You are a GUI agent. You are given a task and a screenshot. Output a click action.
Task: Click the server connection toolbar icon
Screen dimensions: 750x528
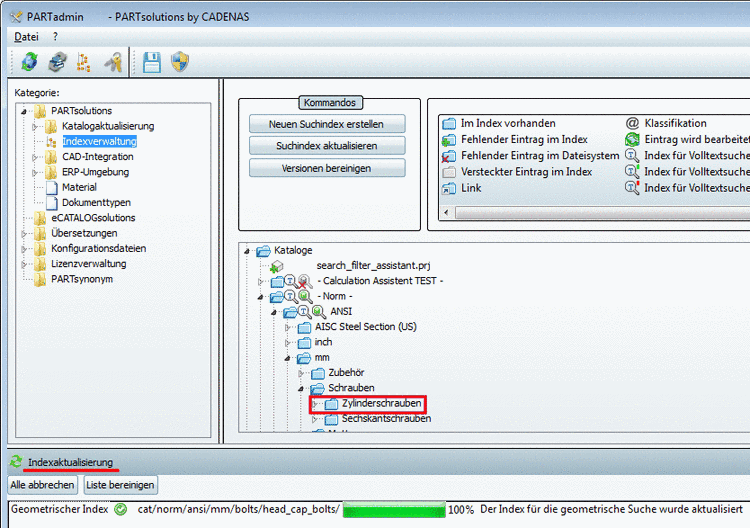coord(57,62)
